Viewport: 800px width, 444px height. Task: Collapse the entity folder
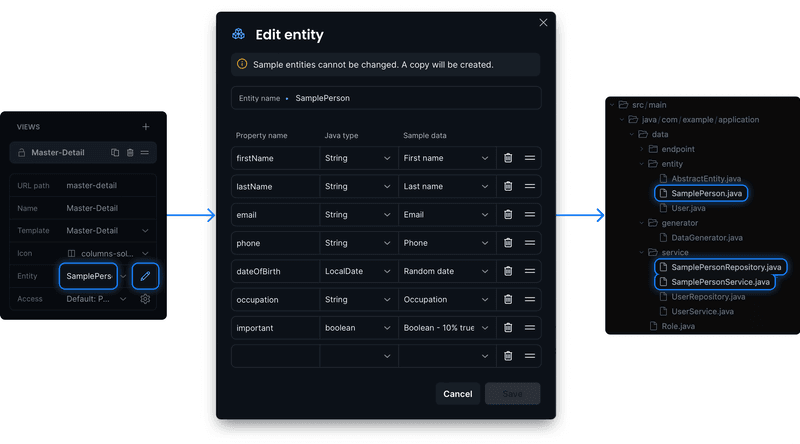(641, 164)
